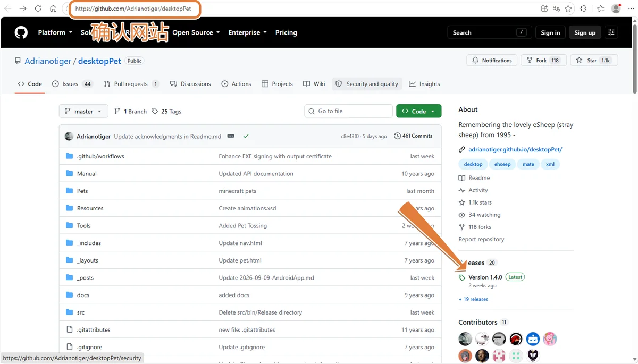Click the Sign up button

click(585, 32)
